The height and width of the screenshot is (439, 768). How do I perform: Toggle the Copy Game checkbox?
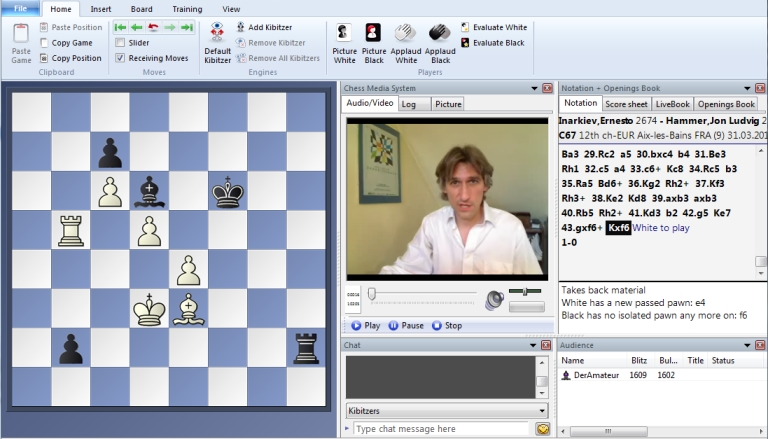pyautogui.click(x=44, y=43)
